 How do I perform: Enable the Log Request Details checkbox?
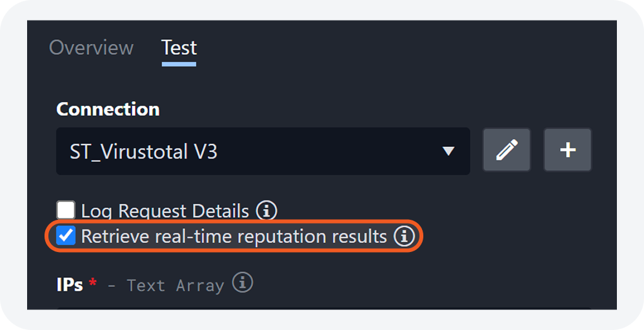[x=66, y=210]
